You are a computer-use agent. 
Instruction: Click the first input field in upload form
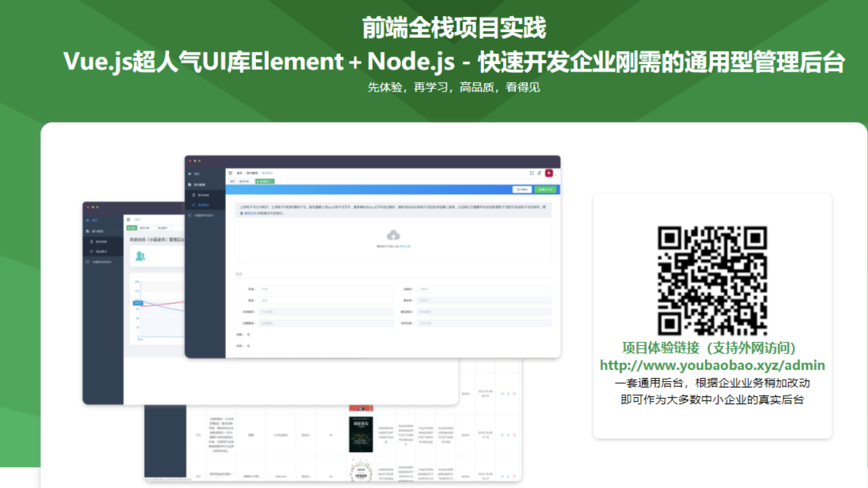(326, 289)
